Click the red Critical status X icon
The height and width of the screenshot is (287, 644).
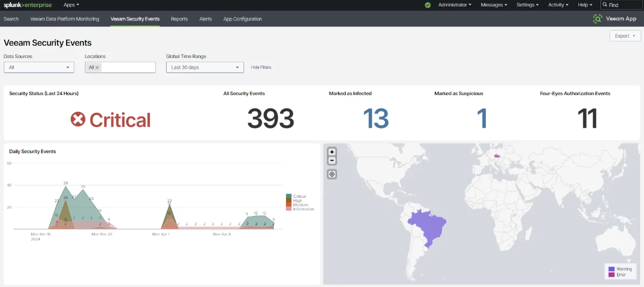click(77, 120)
